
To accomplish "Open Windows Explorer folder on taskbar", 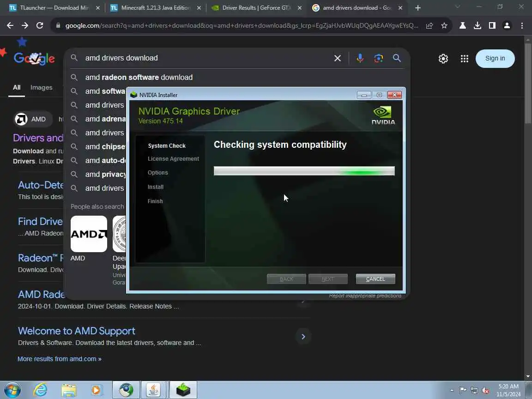I will coord(68,390).
